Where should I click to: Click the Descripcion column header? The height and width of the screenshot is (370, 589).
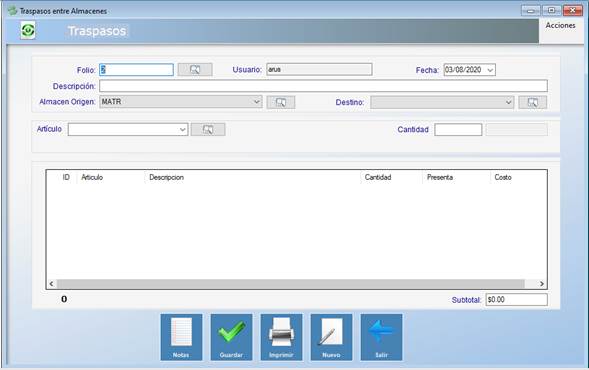pos(166,177)
